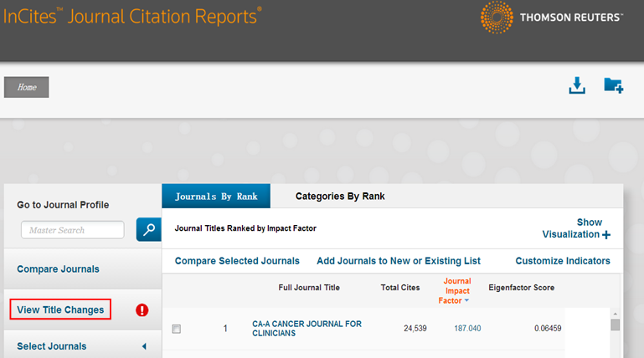The width and height of the screenshot is (644, 358).
Task: Click the Show Visualization plus icon
Action: pyautogui.click(x=606, y=235)
